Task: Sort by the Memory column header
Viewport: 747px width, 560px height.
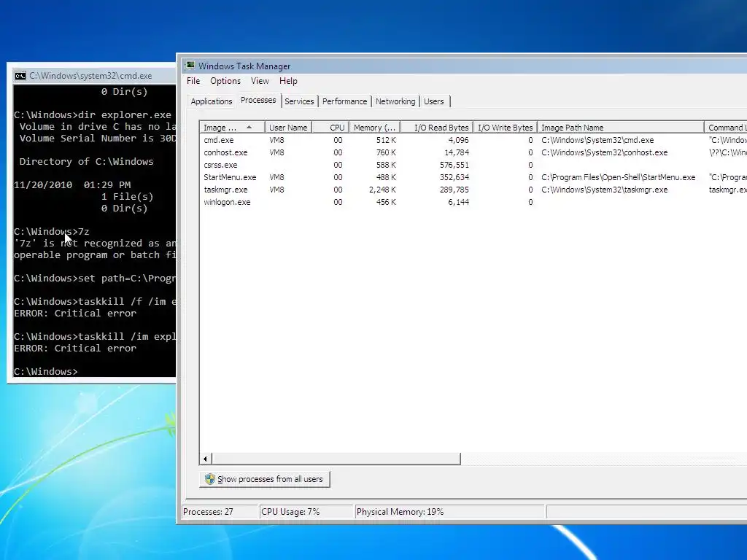Action: [x=374, y=127]
